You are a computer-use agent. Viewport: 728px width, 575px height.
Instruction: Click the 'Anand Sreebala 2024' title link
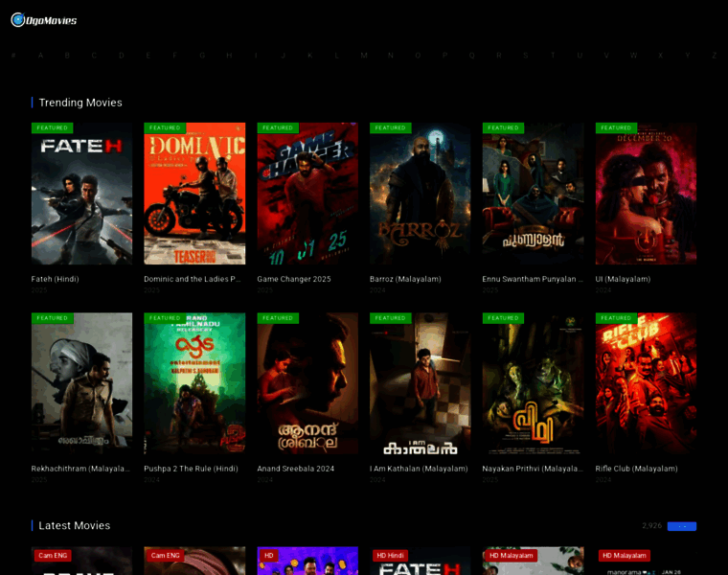click(296, 469)
